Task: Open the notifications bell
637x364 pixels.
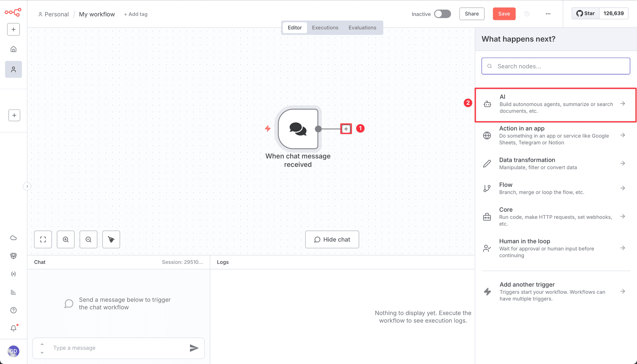Action: (x=13, y=328)
